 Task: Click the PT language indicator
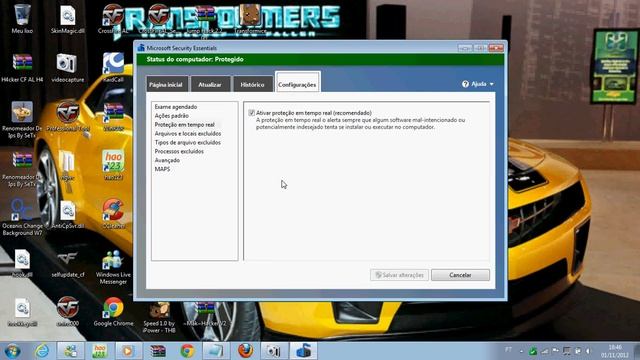tap(509, 350)
